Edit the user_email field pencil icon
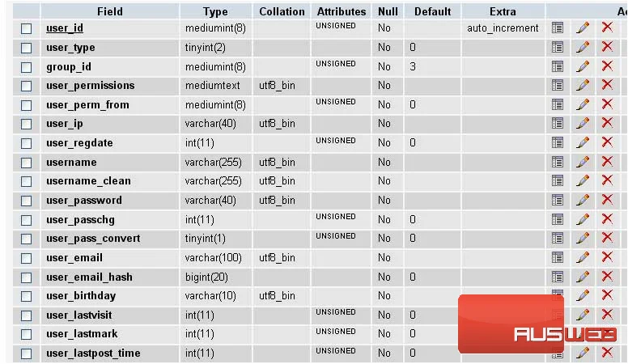This screenshot has height=364, width=628. (x=583, y=257)
